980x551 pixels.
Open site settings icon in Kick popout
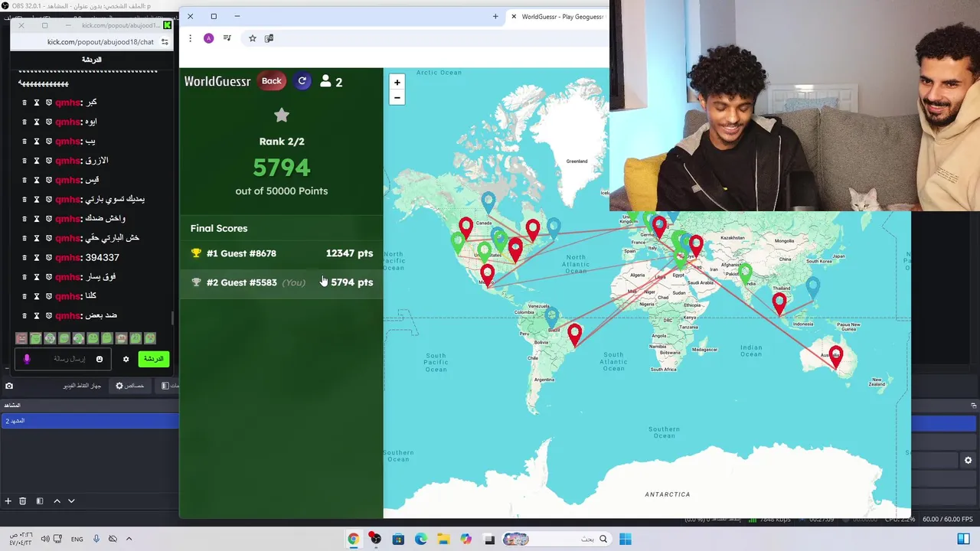pos(165,42)
